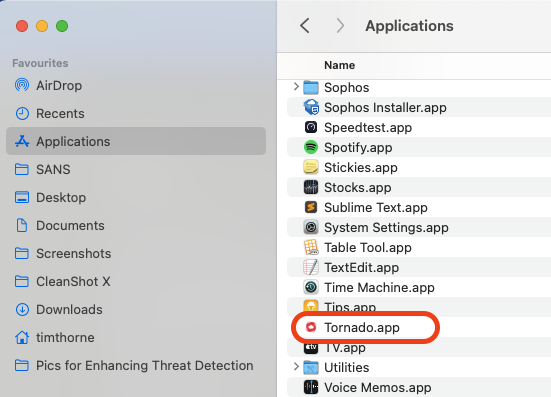
Task: Sort by the Name column header
Action: pyautogui.click(x=339, y=65)
